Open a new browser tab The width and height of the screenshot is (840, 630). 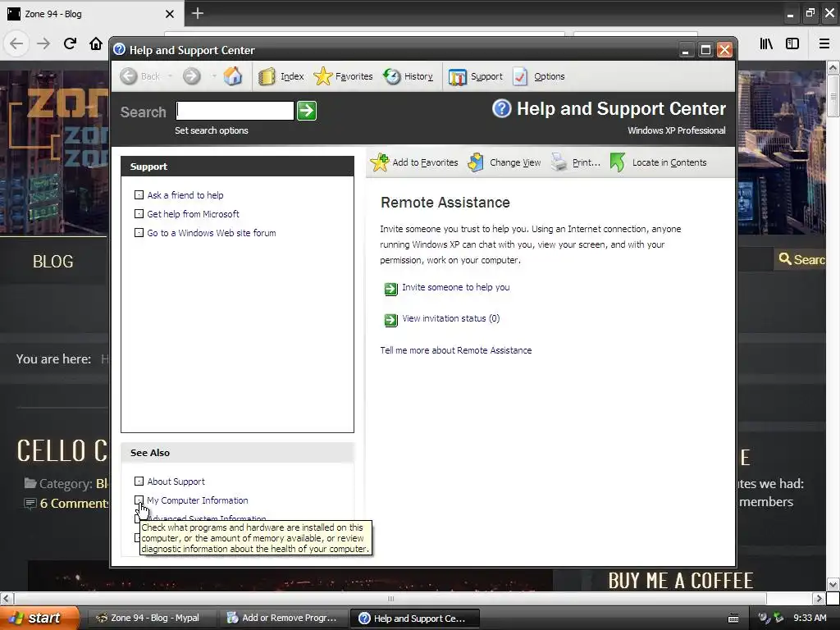198,13
